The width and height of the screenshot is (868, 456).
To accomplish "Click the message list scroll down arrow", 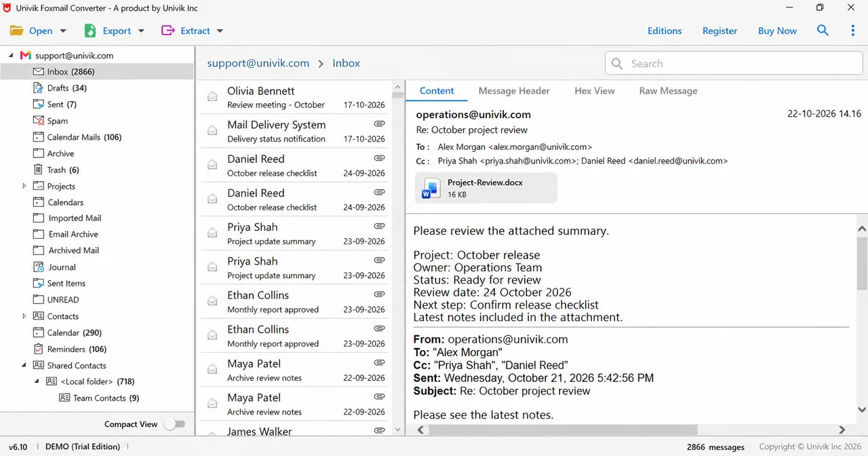I will pos(397,430).
